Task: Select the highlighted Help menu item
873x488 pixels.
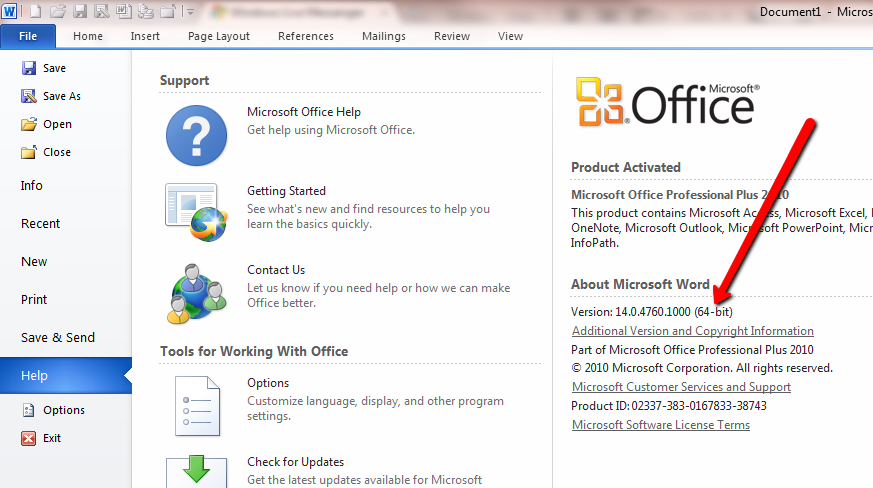Action: point(66,375)
